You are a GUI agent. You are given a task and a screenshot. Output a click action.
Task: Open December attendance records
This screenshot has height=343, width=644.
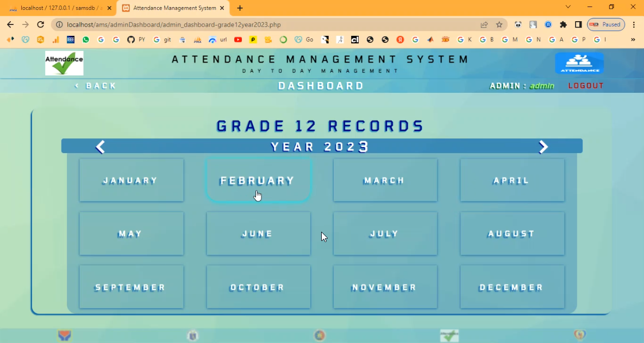(512, 287)
